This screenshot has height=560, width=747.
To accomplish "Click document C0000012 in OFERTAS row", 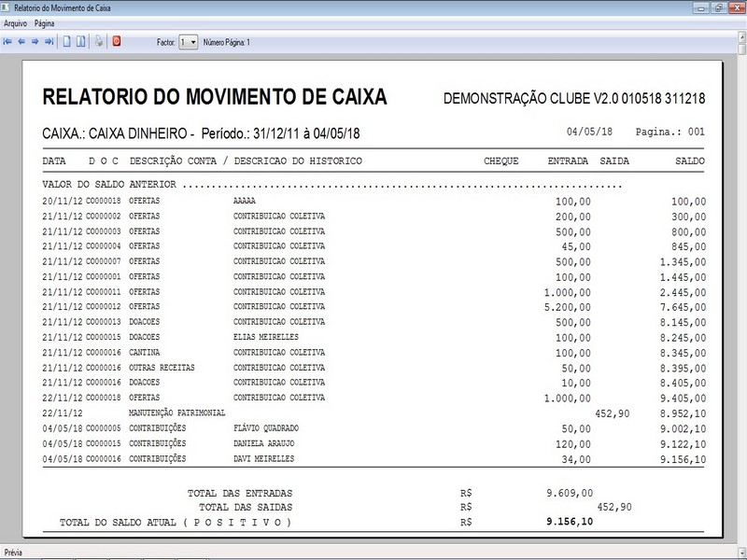I will tap(104, 307).
